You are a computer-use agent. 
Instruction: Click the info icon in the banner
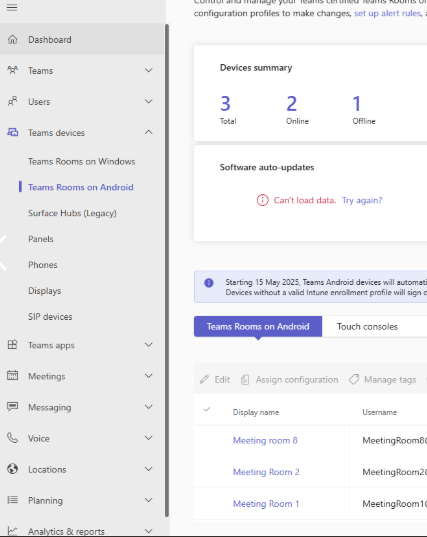click(x=209, y=283)
